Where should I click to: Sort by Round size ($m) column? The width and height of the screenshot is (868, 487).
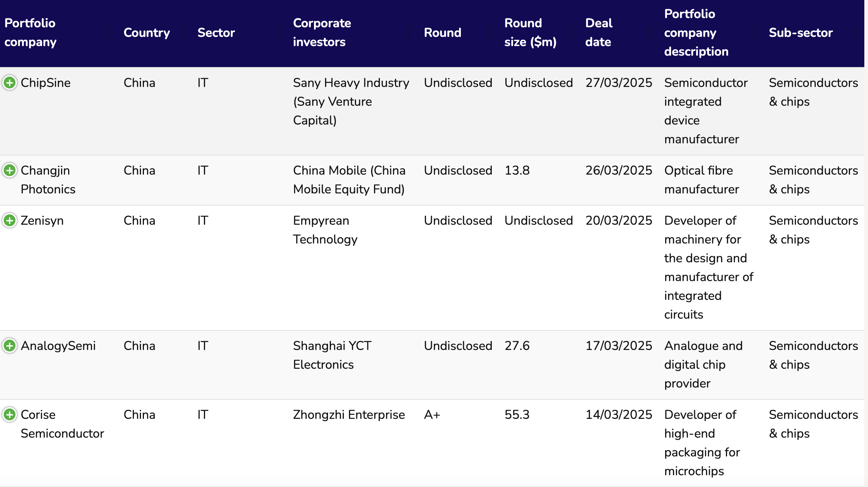click(x=571, y=32)
